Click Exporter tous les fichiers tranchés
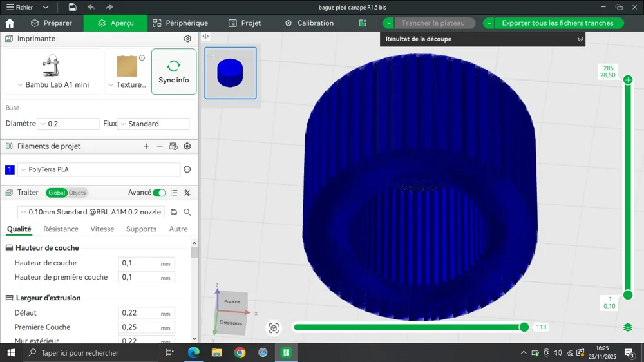The image size is (644, 362). coord(558,23)
